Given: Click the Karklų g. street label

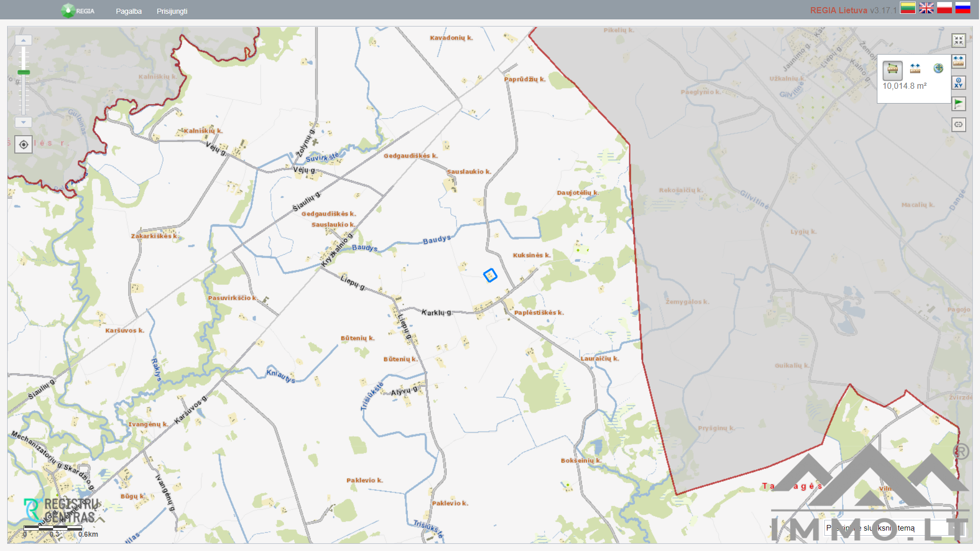Looking at the screenshot, I should [436, 312].
